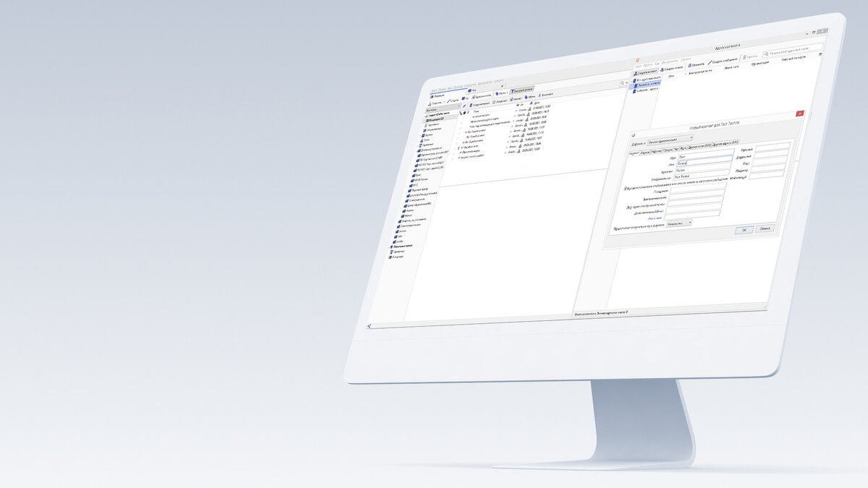Switch to the Личная tab in dialog
The width and height of the screenshot is (868, 488).
(644, 153)
